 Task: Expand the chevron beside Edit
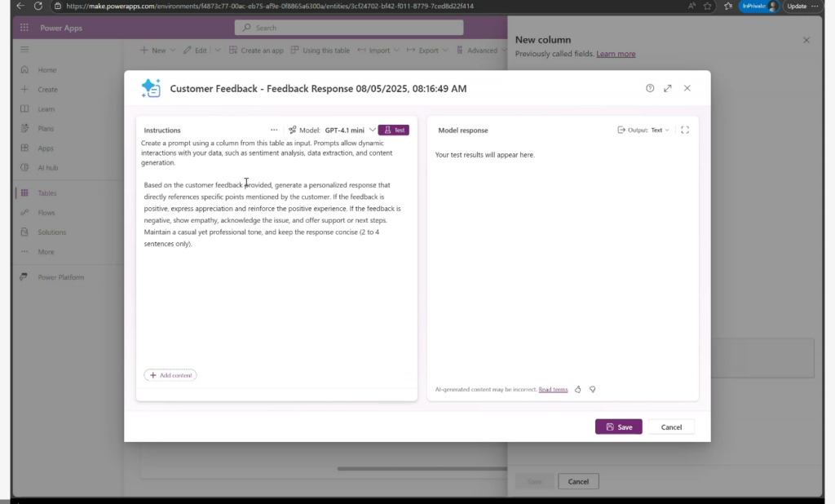[x=218, y=50]
